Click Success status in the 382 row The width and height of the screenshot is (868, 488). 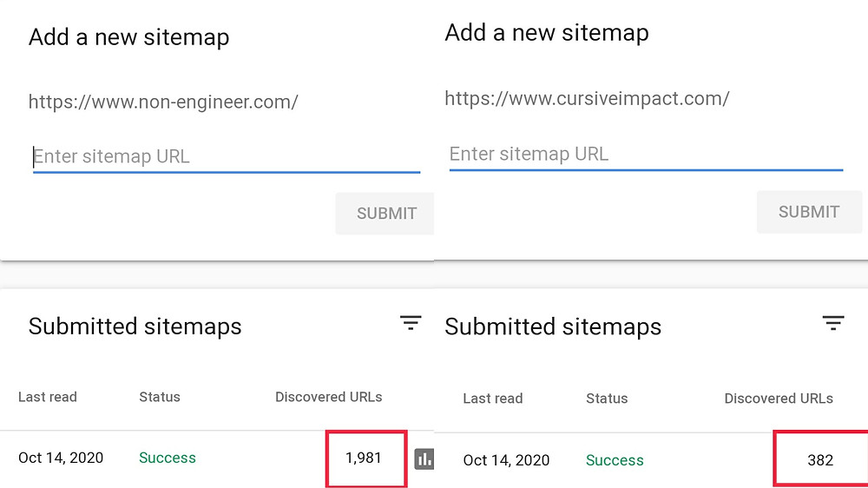pos(615,460)
